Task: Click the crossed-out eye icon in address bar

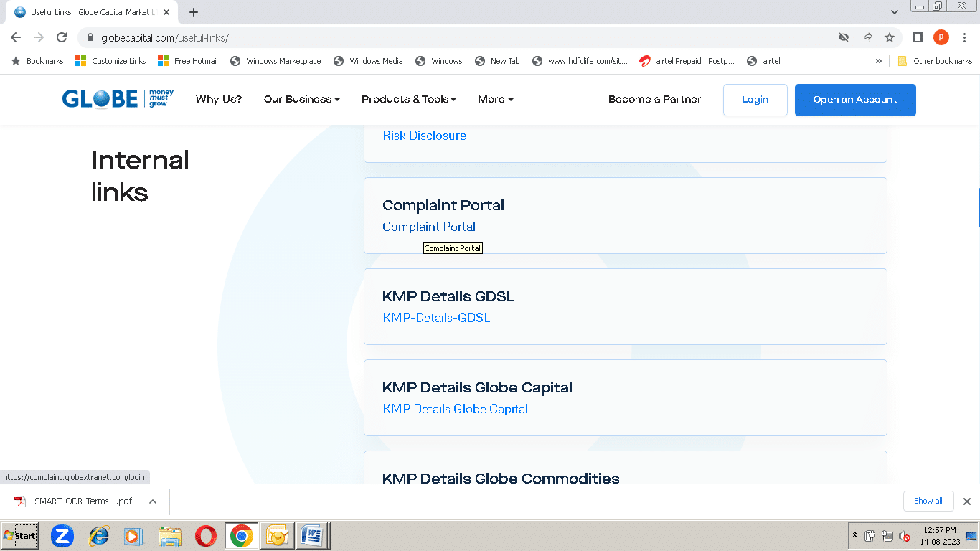Action: click(844, 37)
